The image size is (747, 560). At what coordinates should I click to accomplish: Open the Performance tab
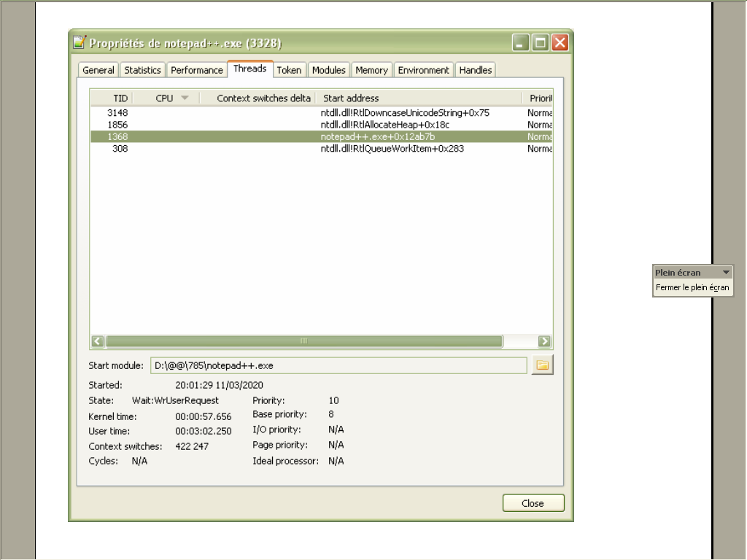pyautogui.click(x=197, y=70)
